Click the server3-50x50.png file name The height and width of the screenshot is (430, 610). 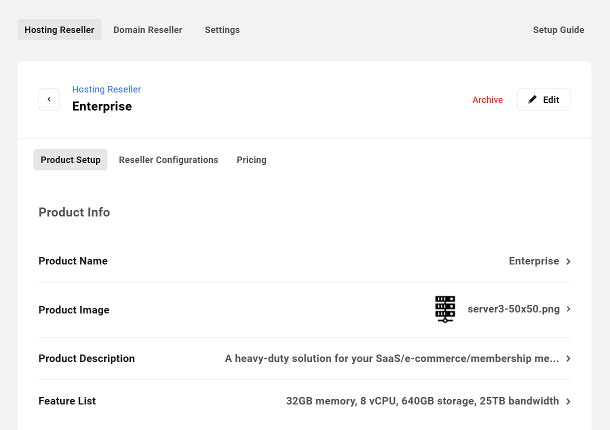[513, 309]
